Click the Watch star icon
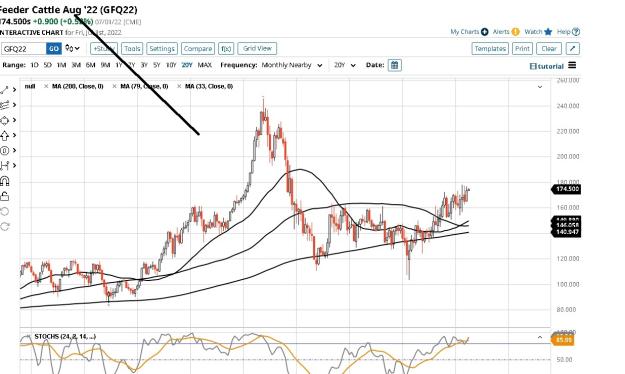Viewport: 625px width, 374px height. (548, 32)
